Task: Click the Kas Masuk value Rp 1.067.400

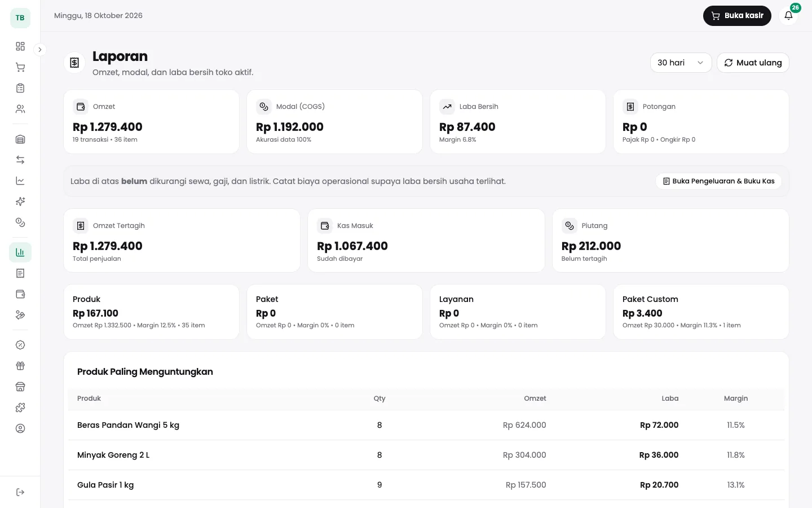Action: click(x=352, y=246)
